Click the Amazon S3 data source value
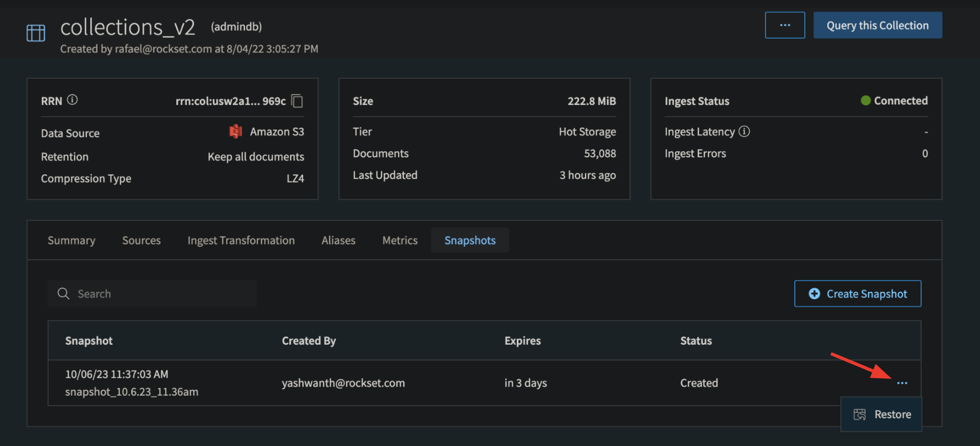980x446 pixels. pyautogui.click(x=277, y=132)
